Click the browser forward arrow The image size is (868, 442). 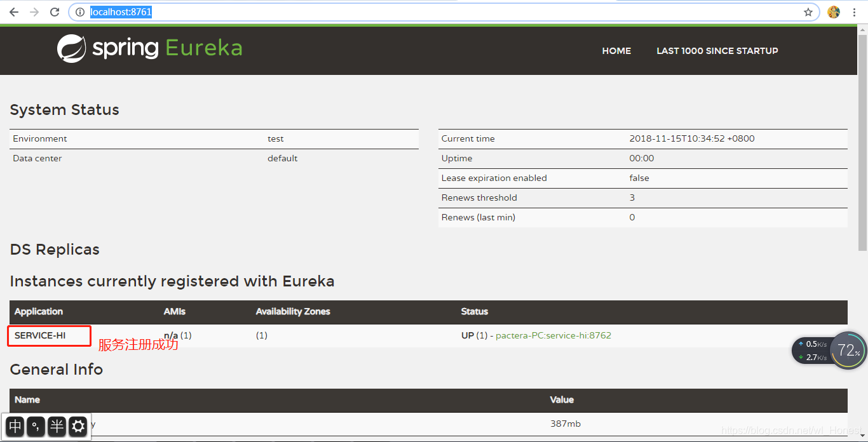click(x=34, y=12)
